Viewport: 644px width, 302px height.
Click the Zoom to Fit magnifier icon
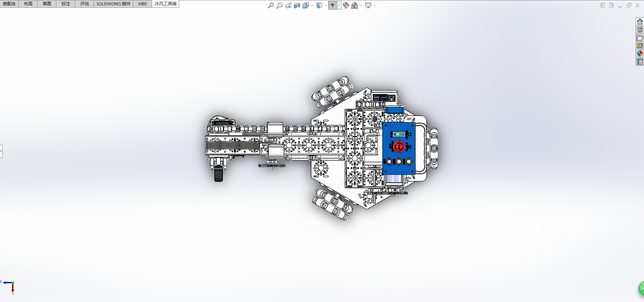pyautogui.click(x=271, y=5)
